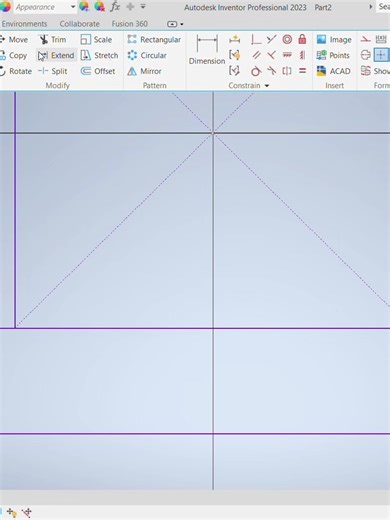This screenshot has height=520, width=390.
Task: Toggle Centerline format
Action: tap(366, 55)
